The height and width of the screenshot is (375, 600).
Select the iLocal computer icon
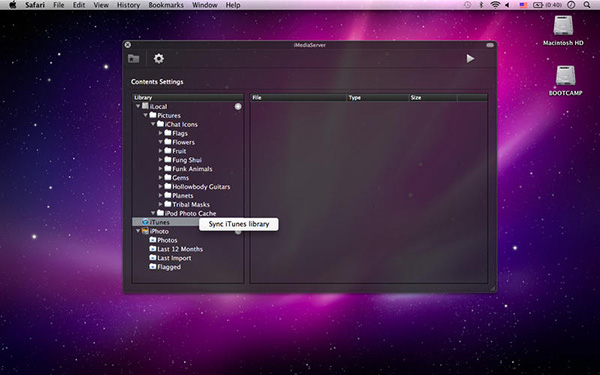click(x=145, y=106)
